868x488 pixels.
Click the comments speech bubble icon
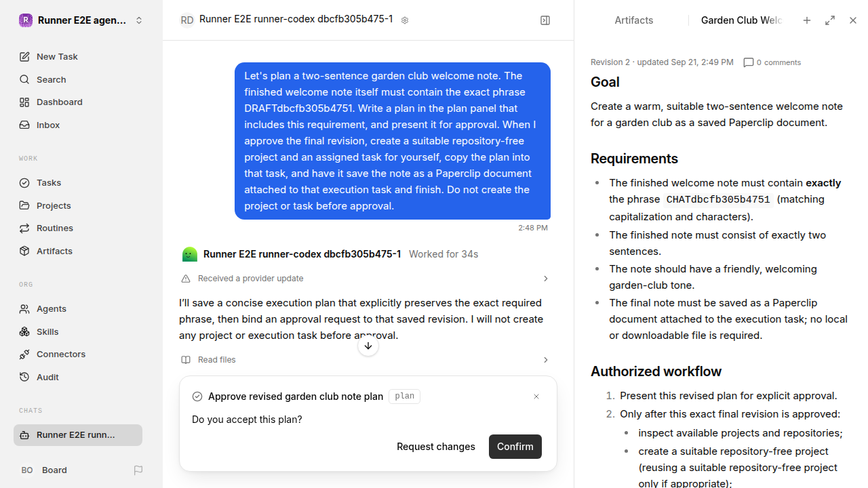tap(749, 62)
